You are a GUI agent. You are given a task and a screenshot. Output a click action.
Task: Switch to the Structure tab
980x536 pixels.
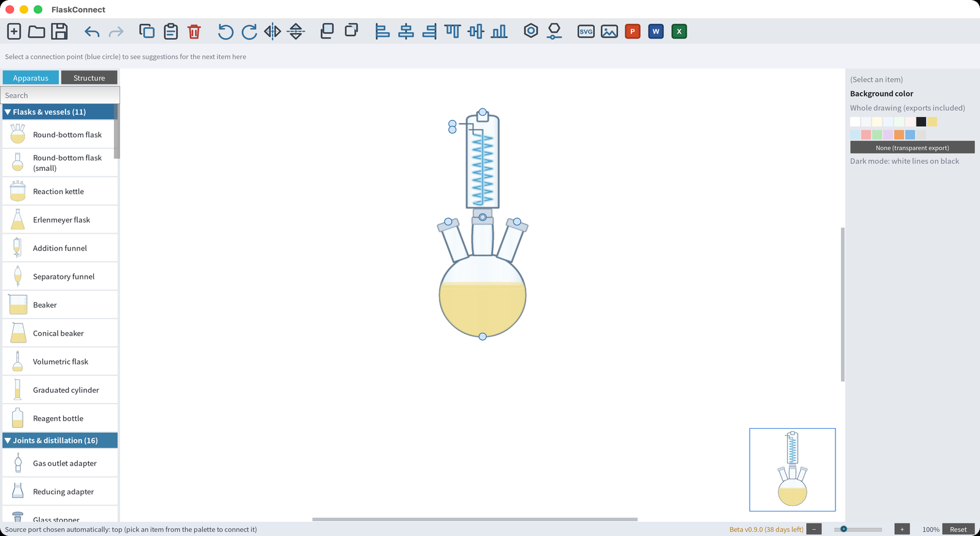89,78
